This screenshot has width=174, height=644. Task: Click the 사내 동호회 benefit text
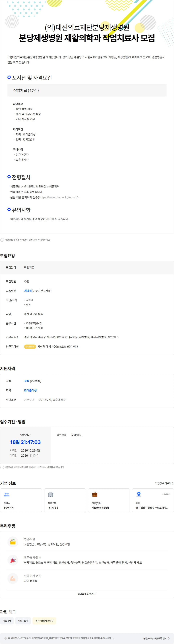point(31,581)
